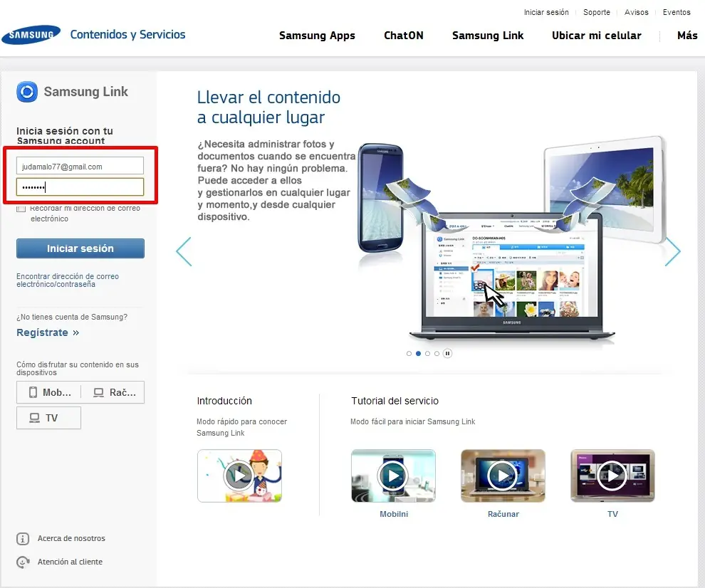Click the password field
This screenshot has width=705, height=588.
(80, 187)
